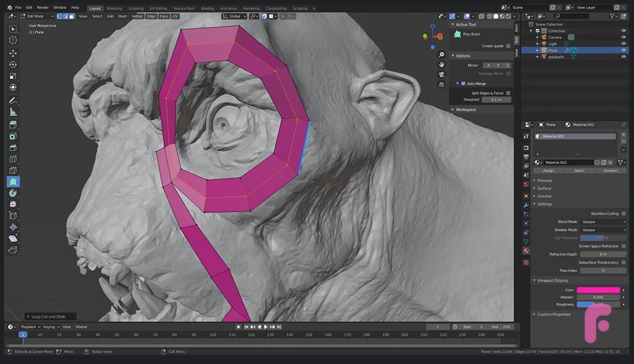Select the 3D Cursor tool
634x364 pixels.
point(13,40)
